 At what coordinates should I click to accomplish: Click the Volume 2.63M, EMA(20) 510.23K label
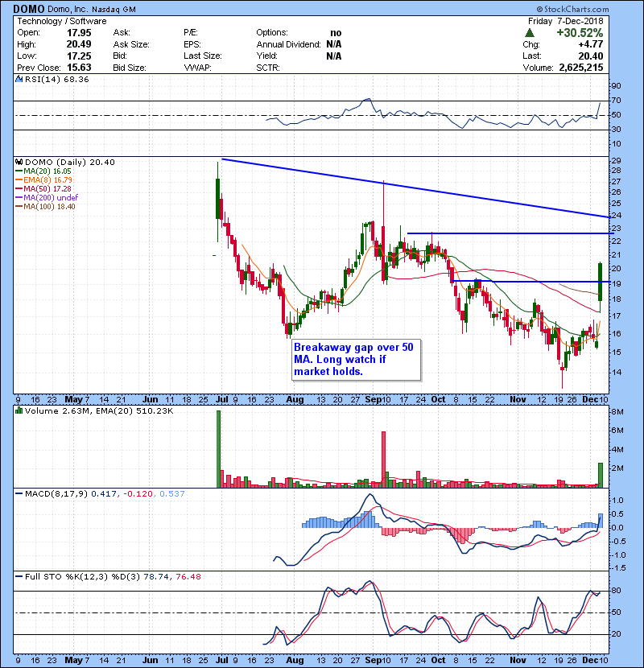(x=99, y=411)
